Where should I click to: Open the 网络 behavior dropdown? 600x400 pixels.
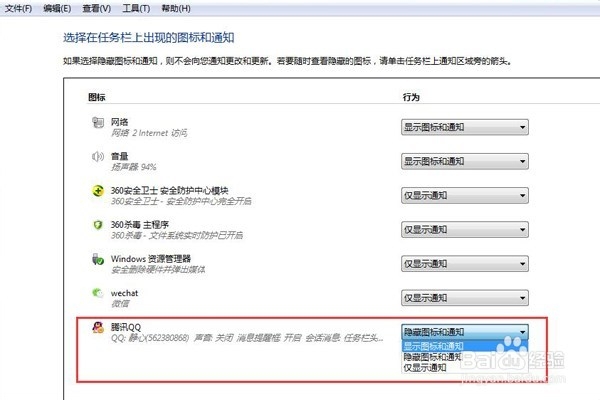click(465, 127)
